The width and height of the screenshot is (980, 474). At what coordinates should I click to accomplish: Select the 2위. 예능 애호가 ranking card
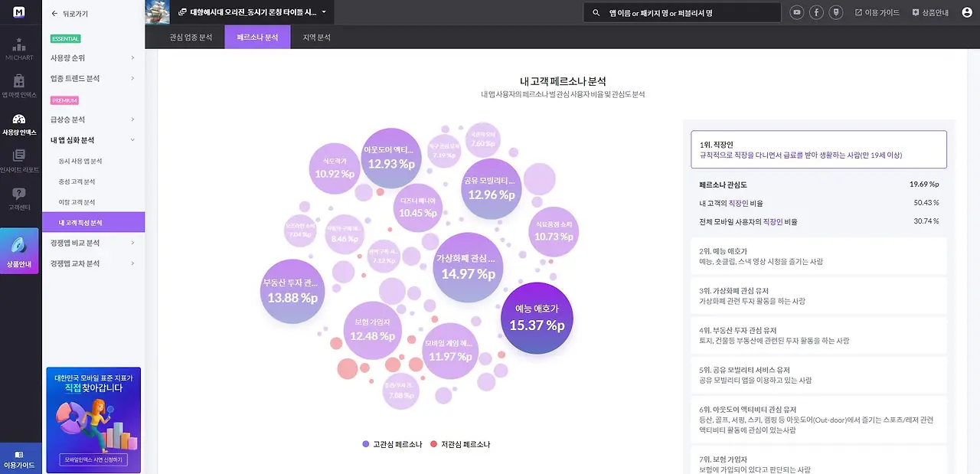coord(818,256)
